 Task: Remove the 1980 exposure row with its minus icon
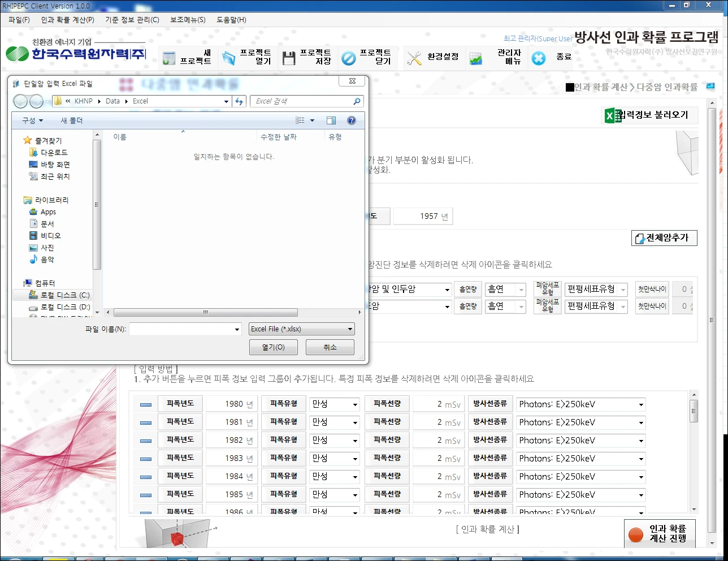(x=145, y=404)
